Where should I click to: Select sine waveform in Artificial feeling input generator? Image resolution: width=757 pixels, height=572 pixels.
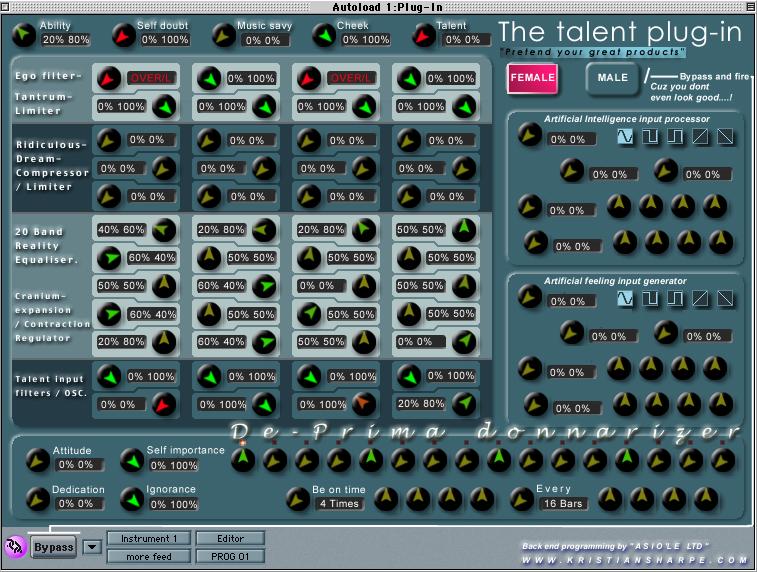626,299
